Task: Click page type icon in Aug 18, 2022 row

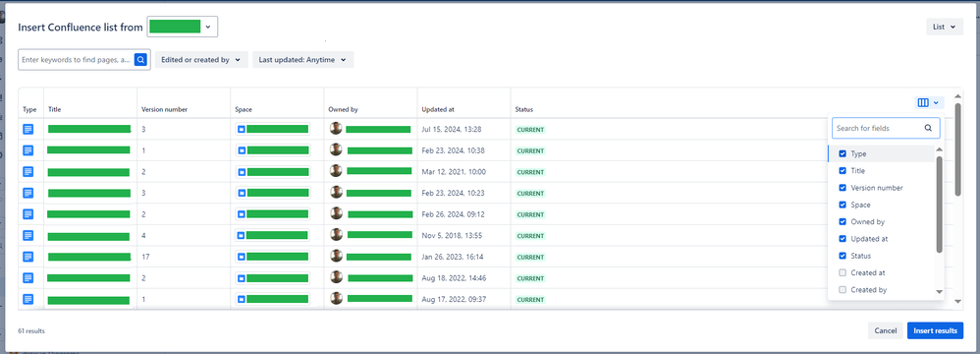Action: click(x=28, y=277)
